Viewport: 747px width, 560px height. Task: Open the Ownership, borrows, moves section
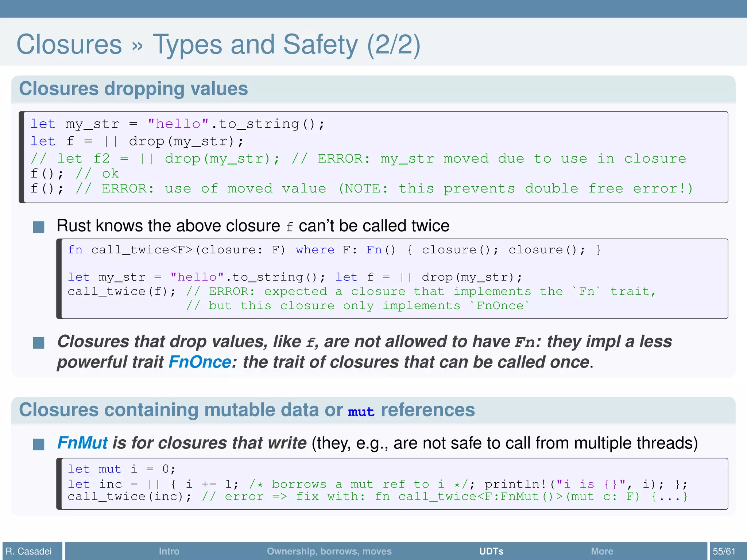coord(329,551)
